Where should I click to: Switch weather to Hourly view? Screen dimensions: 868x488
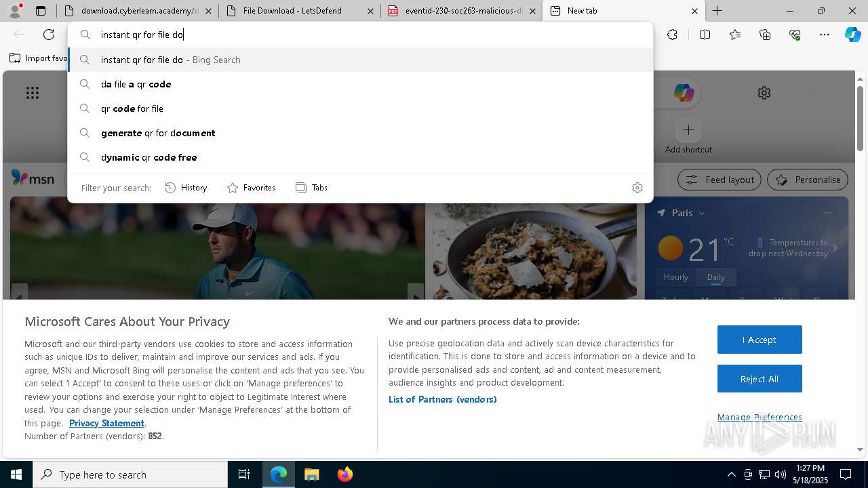(x=676, y=277)
